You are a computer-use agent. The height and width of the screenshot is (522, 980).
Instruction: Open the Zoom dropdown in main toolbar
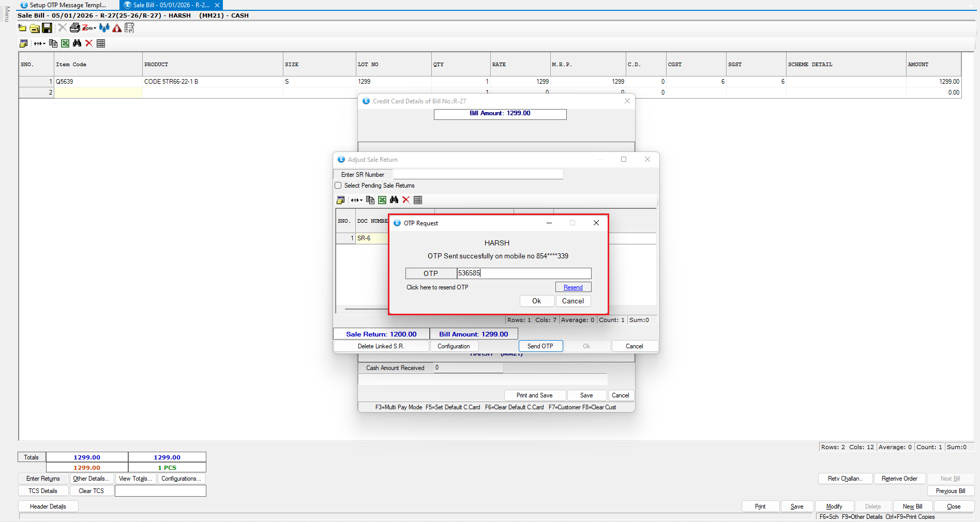[89, 28]
